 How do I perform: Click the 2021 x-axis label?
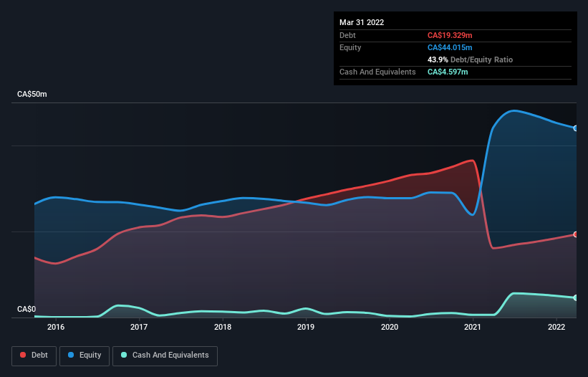pos(473,327)
